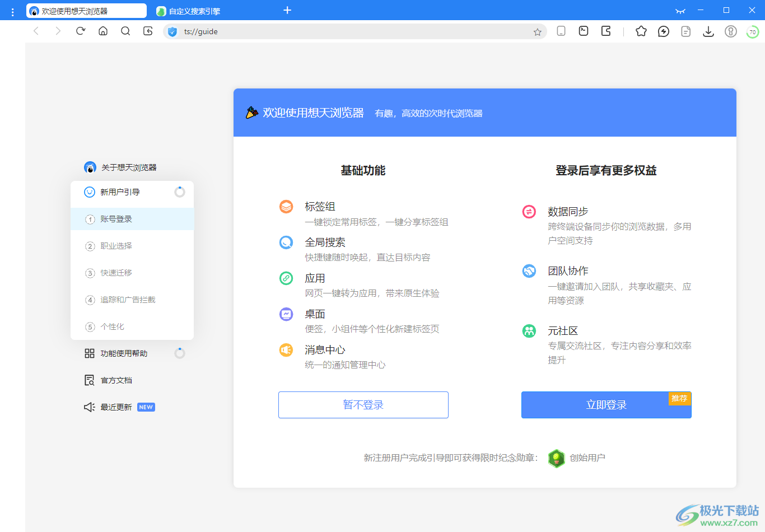Switch to the 欢迎使用想天浏览器 tab
The image size is (765, 532).
(x=86, y=11)
